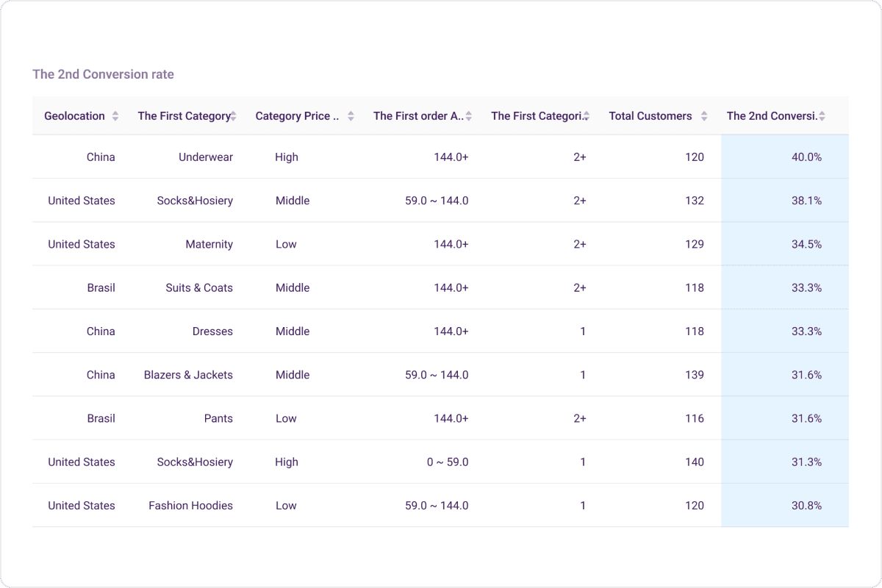Click The 2nd Conversion rate table title
Image resolution: width=882 pixels, height=588 pixels.
[103, 74]
